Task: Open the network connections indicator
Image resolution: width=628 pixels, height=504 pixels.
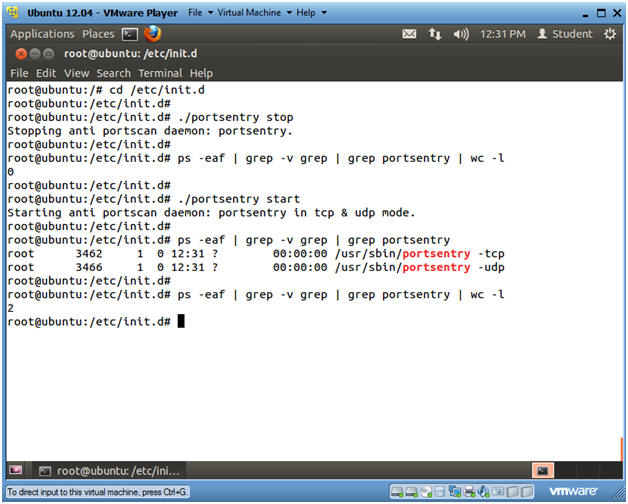Action: point(435,34)
